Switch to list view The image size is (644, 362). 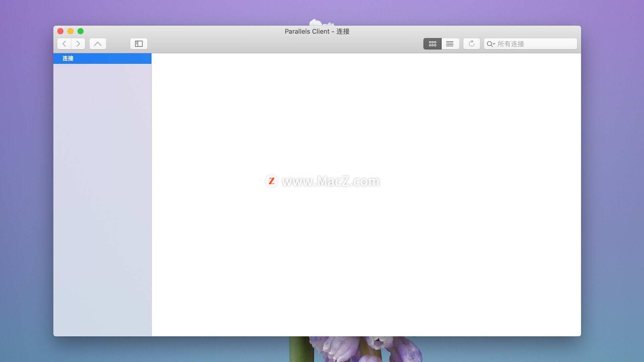click(x=450, y=44)
